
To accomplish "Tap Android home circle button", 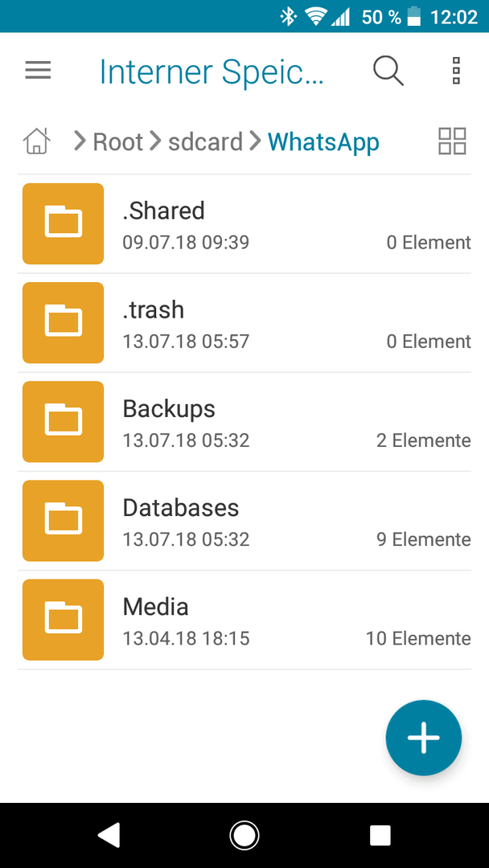I will 244,835.
